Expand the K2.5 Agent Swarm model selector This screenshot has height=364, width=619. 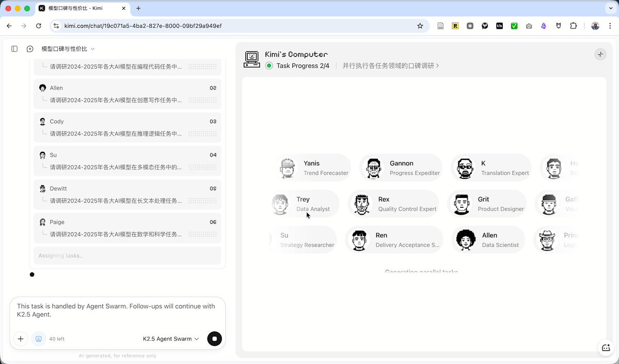click(x=171, y=339)
